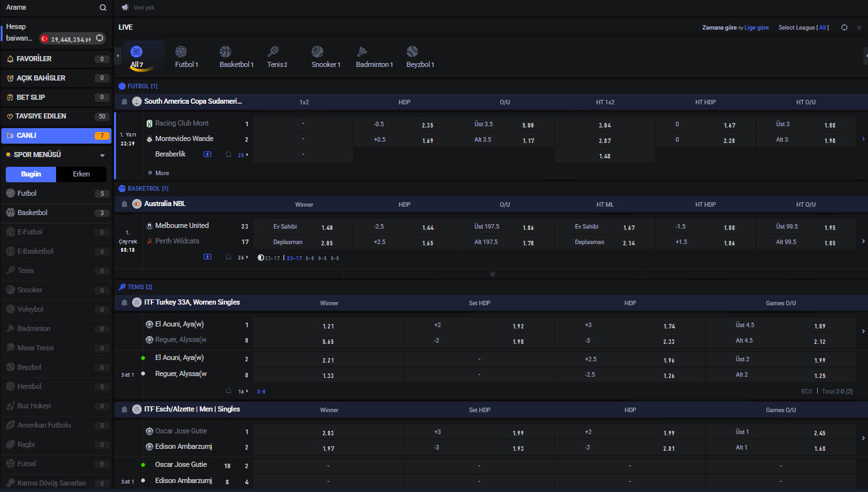This screenshot has width=868, height=492.
Task: Open AÇIK BAHİSLER in sidebar
Action: 56,78
